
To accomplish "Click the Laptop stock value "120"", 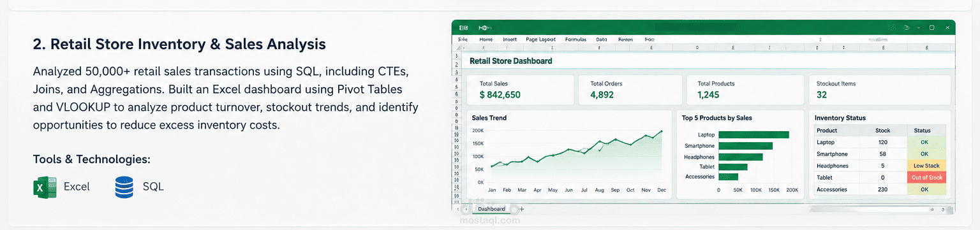I will coord(882,142).
